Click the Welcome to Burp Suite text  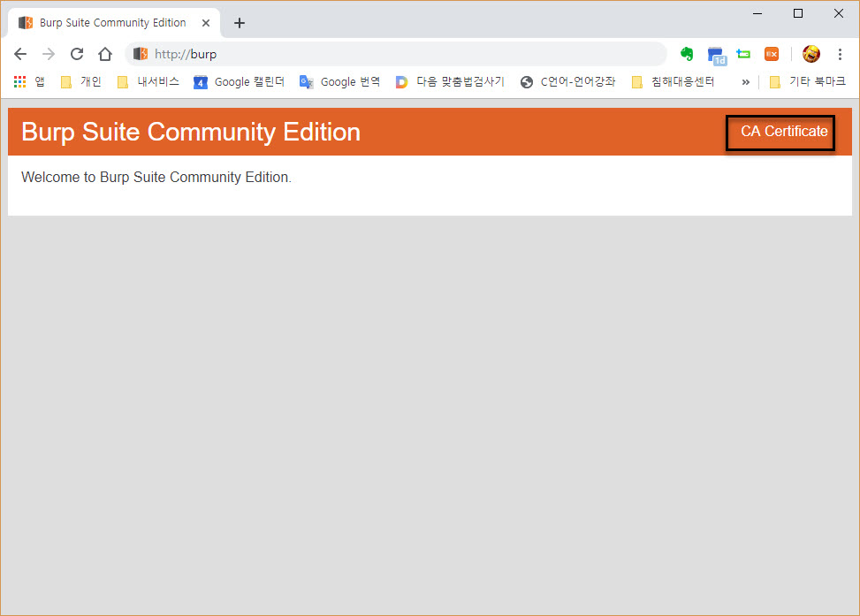coord(156,177)
